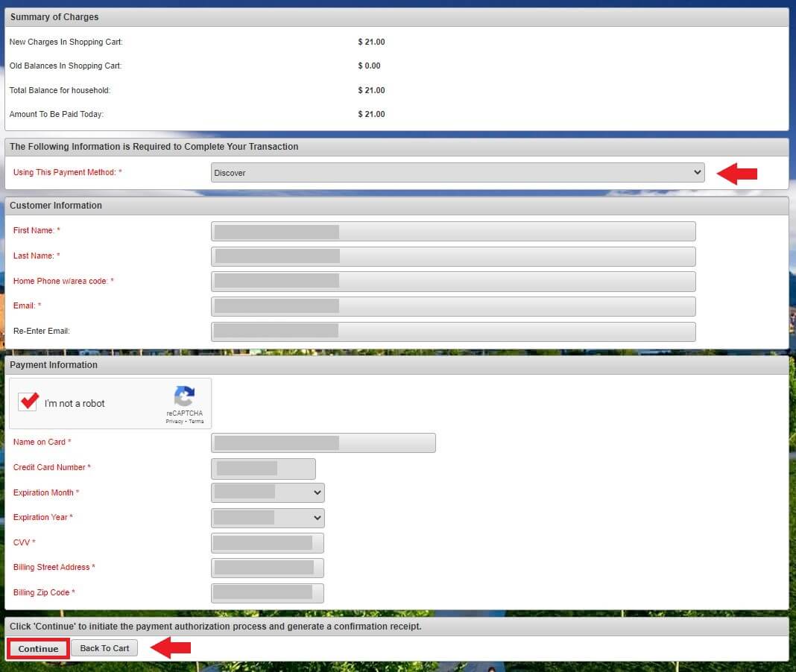Screen dimensions: 796x672
Task: Click the Credit Card Number field
Action: click(264, 469)
